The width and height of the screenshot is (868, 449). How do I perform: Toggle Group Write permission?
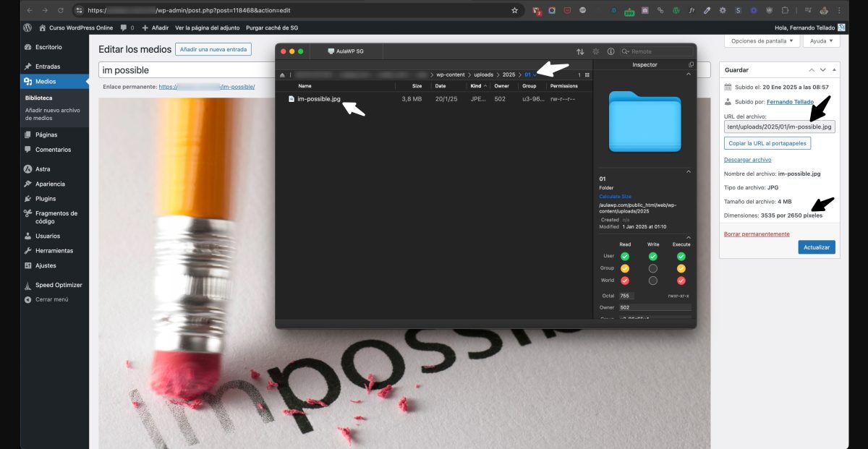653,268
